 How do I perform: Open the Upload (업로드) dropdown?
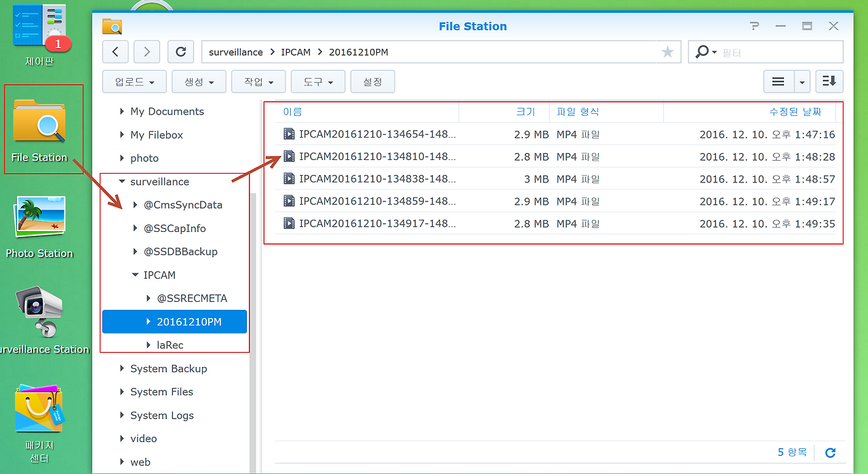[134, 82]
